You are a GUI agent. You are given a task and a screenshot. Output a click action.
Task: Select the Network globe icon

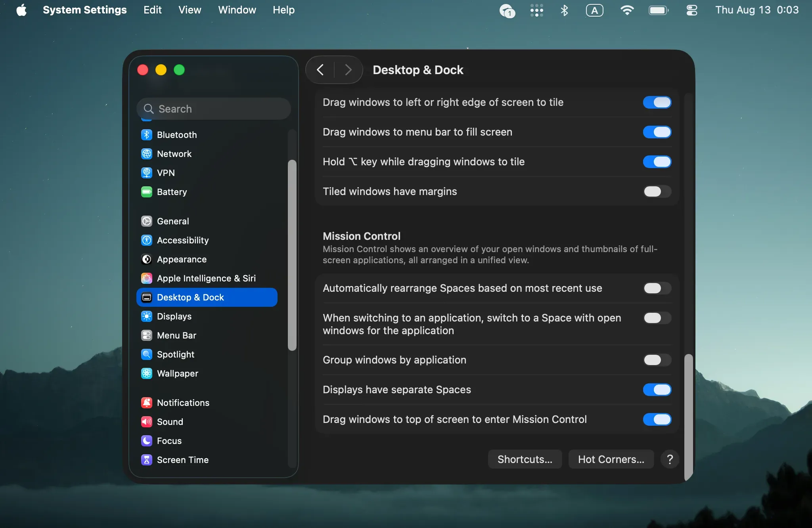147,154
